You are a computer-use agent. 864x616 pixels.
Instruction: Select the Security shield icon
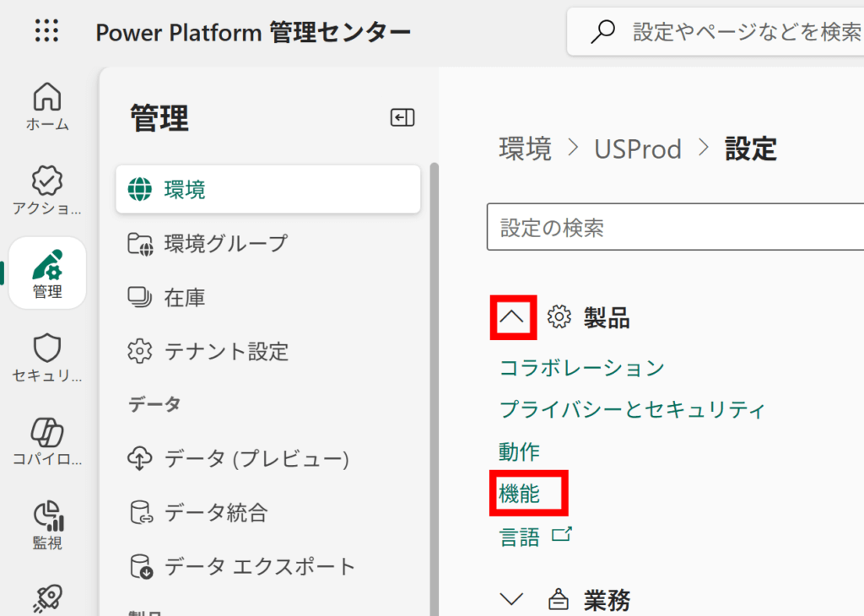pyautogui.click(x=47, y=348)
